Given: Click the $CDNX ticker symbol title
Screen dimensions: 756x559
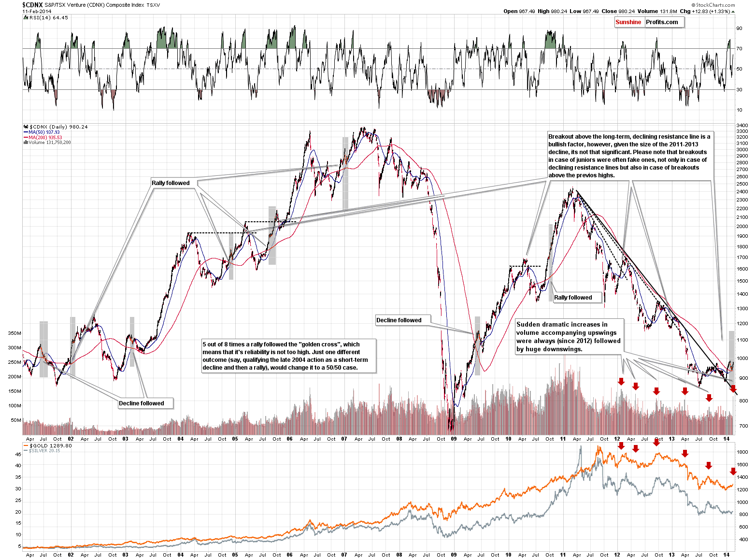Looking at the screenshot, I should 32,5.
